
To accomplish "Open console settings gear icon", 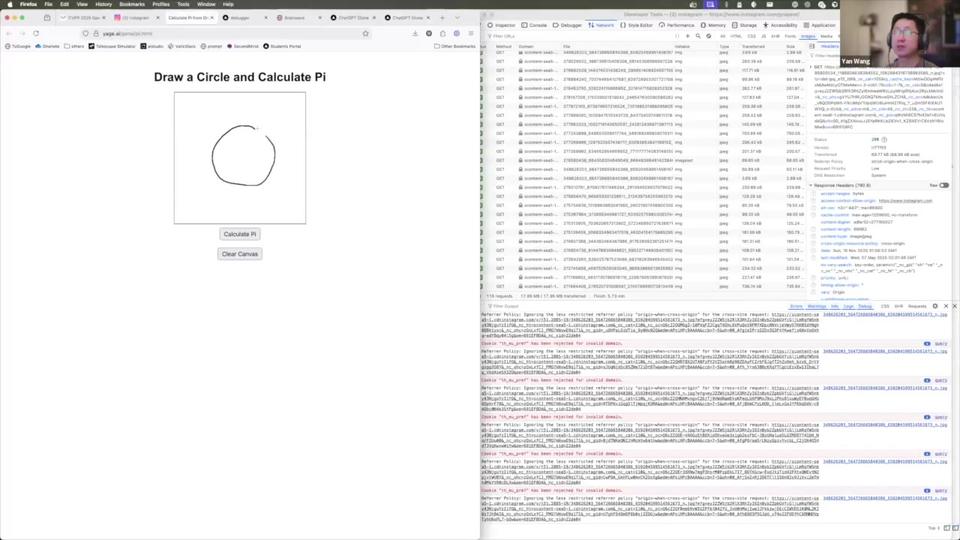I will (935, 306).
